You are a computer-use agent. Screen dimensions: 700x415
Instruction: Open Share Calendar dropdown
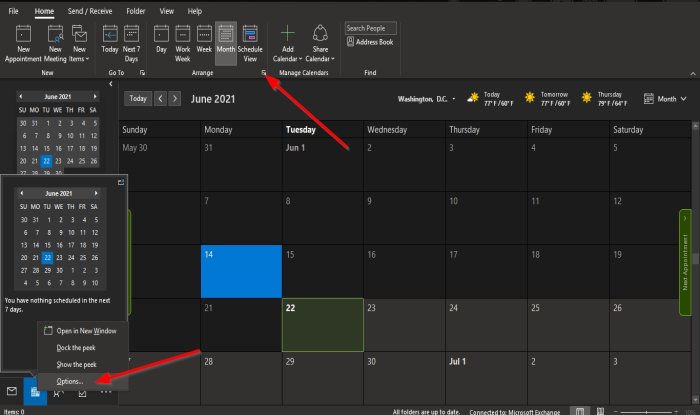click(x=320, y=43)
